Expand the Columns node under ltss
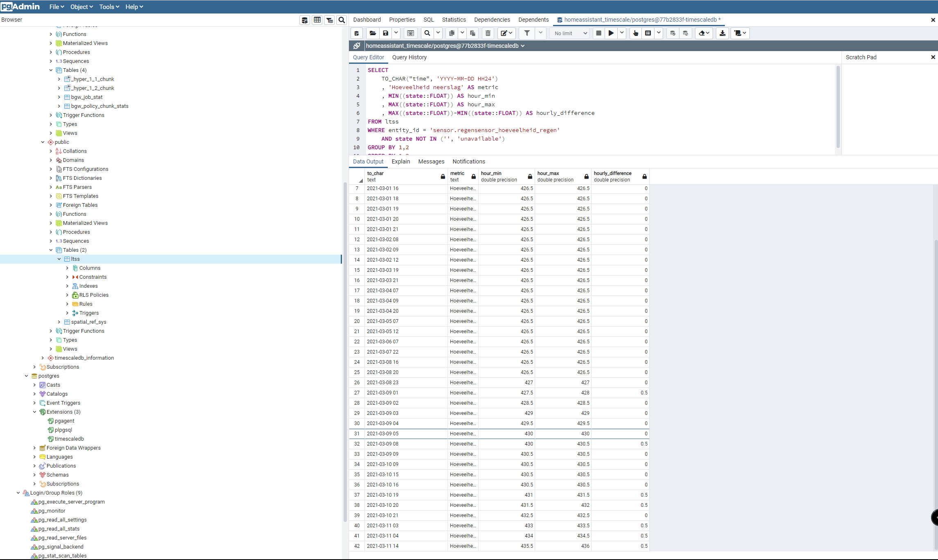This screenshot has width=938, height=560. (x=67, y=268)
